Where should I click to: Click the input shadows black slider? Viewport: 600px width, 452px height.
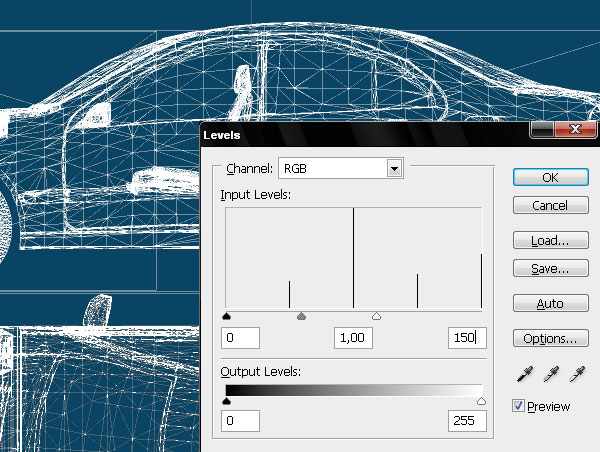click(x=226, y=316)
